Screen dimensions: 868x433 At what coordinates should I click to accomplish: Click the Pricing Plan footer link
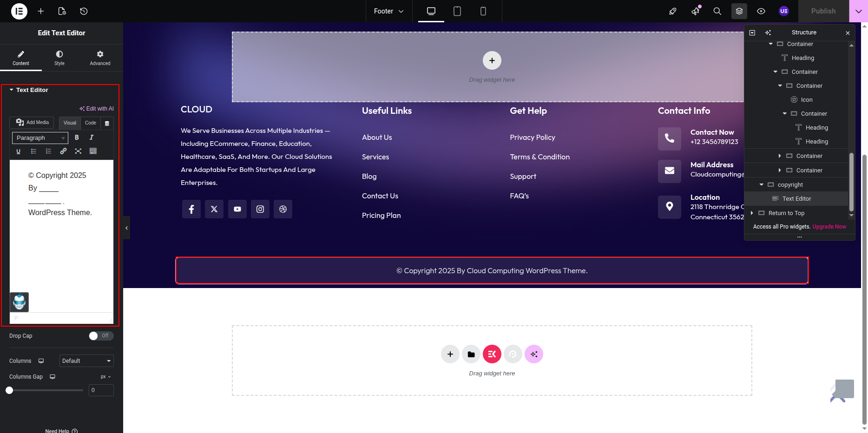coord(381,216)
